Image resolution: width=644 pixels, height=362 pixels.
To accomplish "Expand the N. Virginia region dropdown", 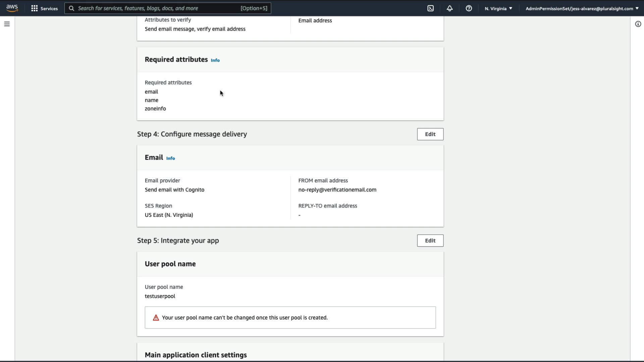I will pos(498,8).
